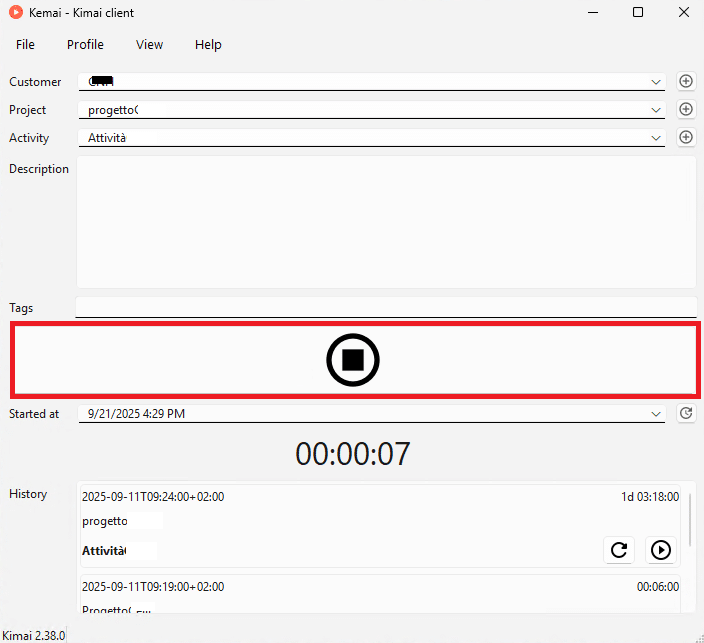Expand the Activity combo box
This screenshot has height=643, width=704.
[x=656, y=138]
